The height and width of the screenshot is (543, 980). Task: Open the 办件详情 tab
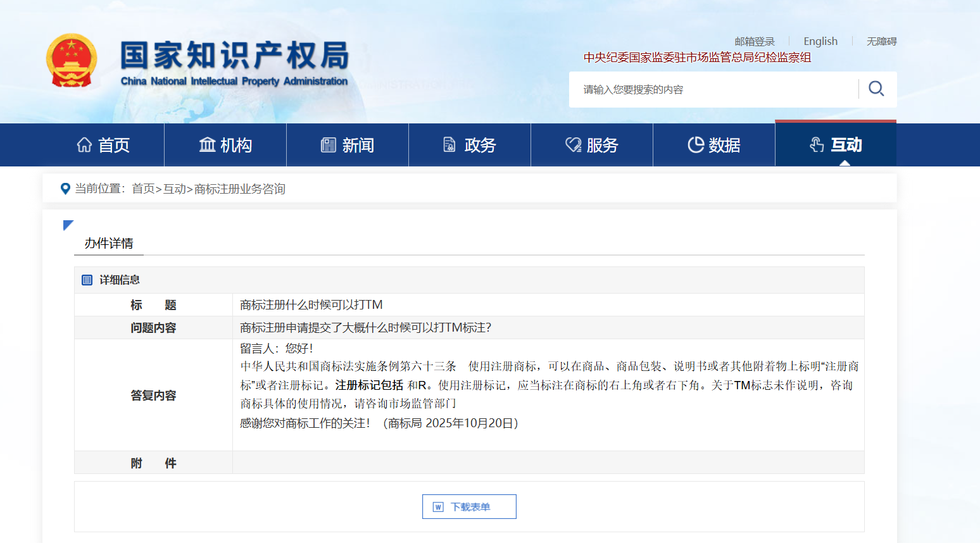coord(109,244)
